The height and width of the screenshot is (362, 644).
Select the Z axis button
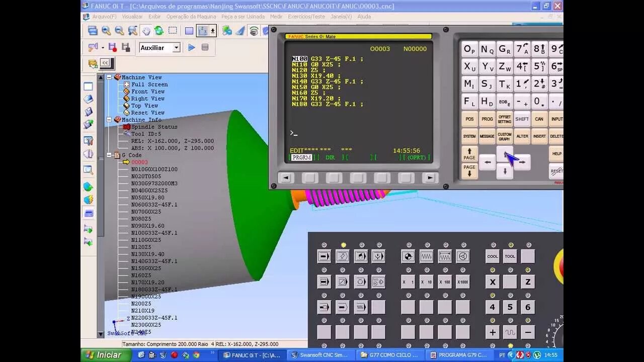(x=528, y=282)
